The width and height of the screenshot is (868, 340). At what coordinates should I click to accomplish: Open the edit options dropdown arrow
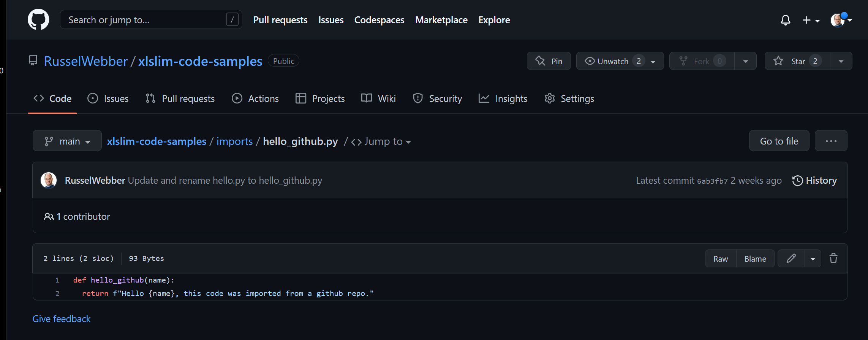click(813, 259)
